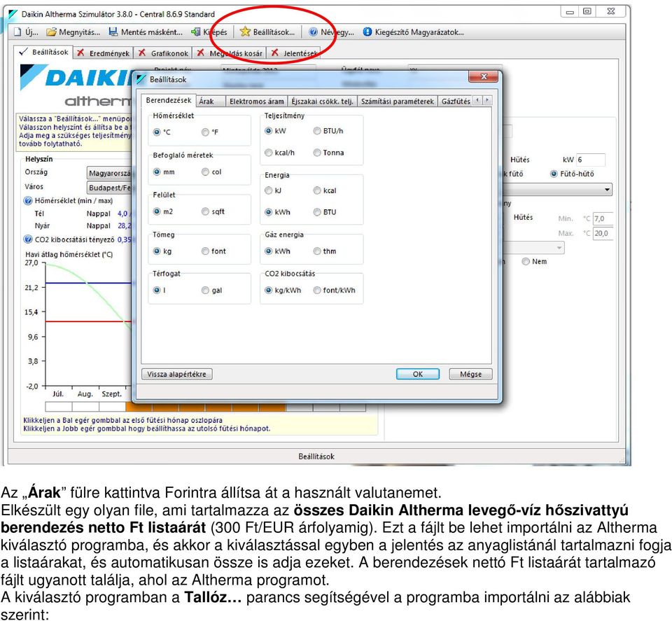The width and height of the screenshot is (672, 621).
Task: Select col dimension unit
Action: click(x=205, y=172)
